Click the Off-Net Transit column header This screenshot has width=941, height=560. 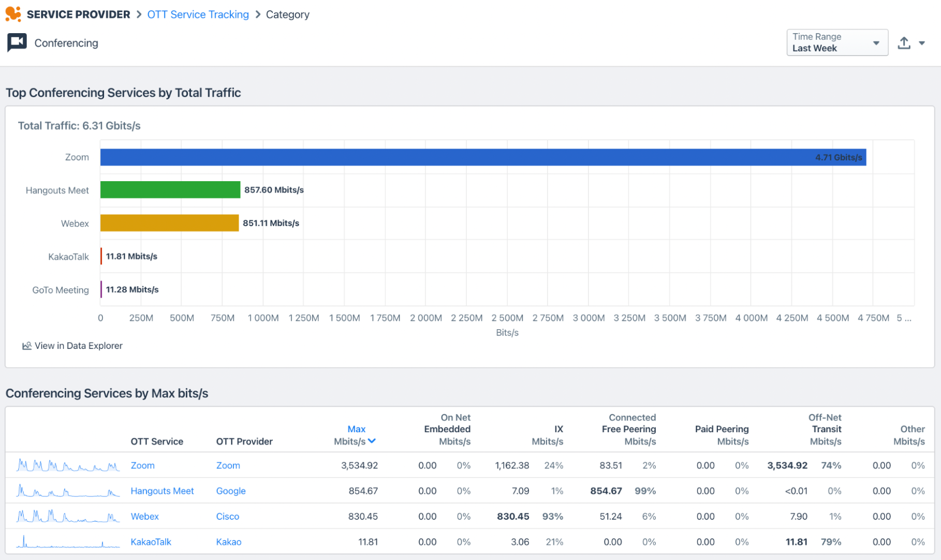[x=825, y=429]
